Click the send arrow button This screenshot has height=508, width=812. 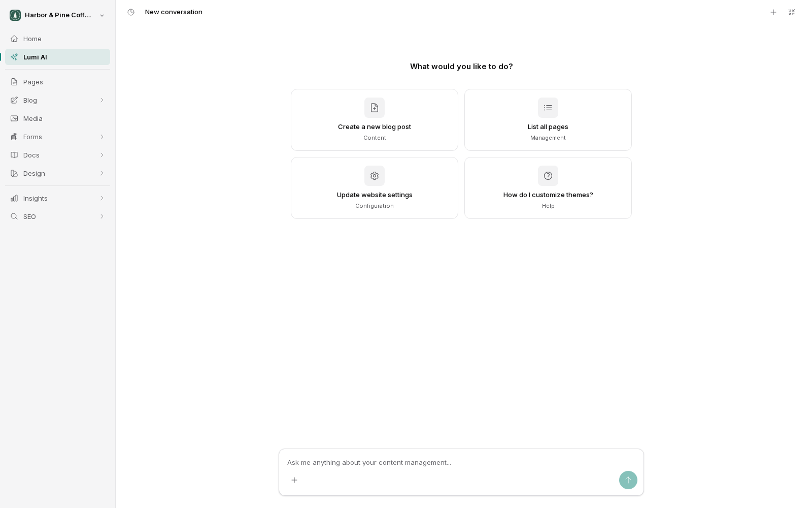point(628,480)
